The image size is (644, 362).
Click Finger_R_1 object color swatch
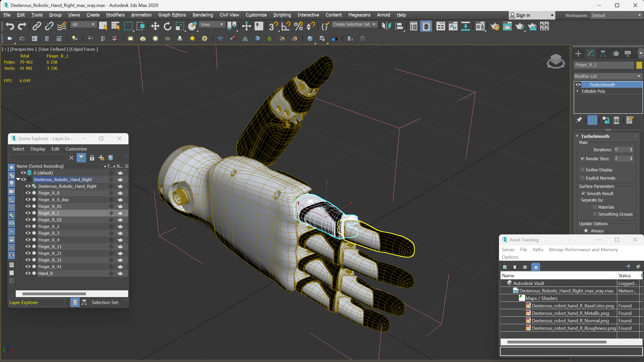coord(639,65)
